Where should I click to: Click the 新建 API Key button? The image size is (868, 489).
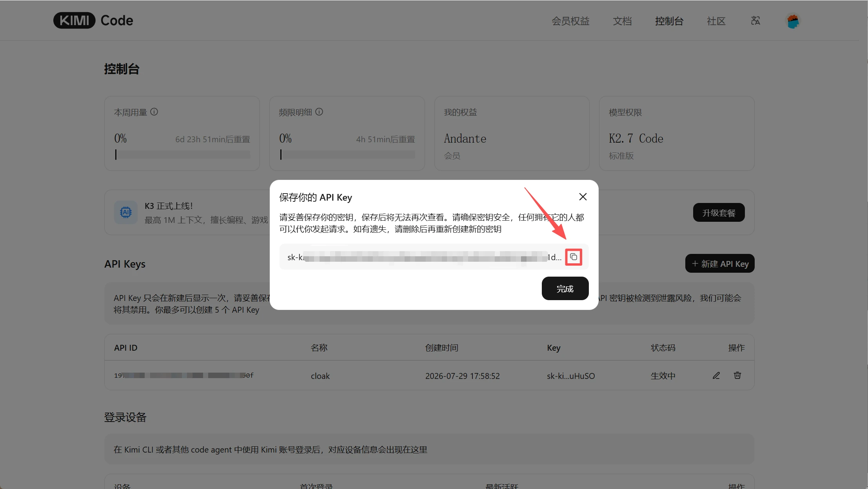click(x=720, y=263)
